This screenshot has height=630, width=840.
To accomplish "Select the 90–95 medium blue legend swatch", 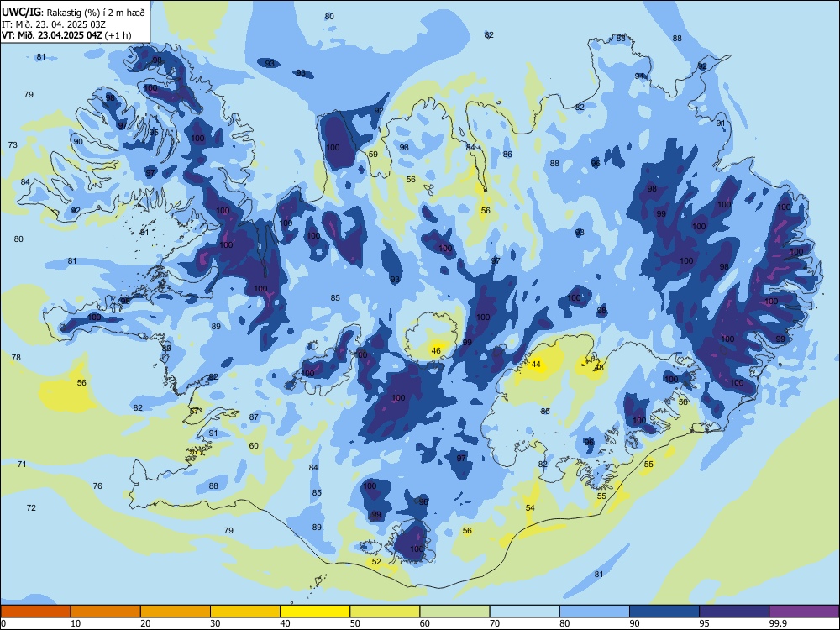I will tap(664, 612).
